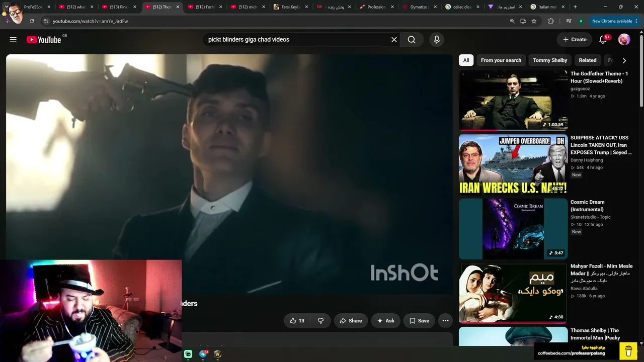Screen dimensions: 644x362
Task: Open Thomas Shelby The Immortal Man title
Action: (x=595, y=334)
